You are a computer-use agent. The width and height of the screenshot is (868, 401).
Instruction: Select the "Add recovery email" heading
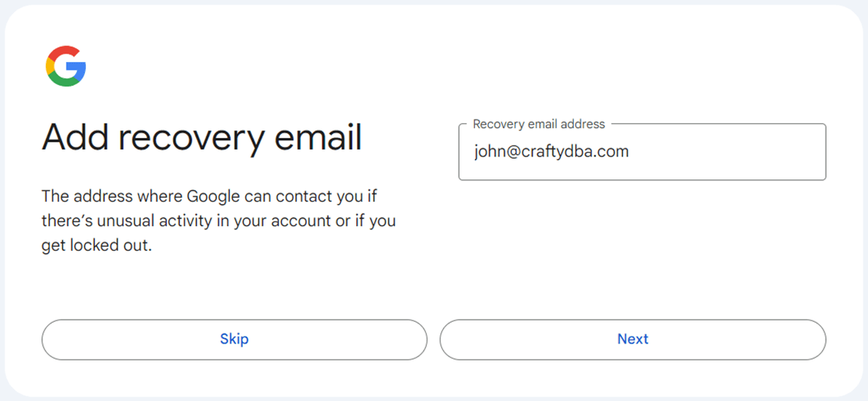201,138
